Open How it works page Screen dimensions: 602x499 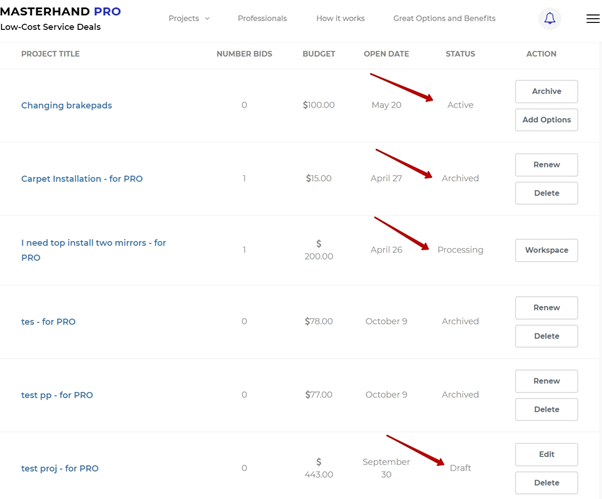pyautogui.click(x=341, y=18)
